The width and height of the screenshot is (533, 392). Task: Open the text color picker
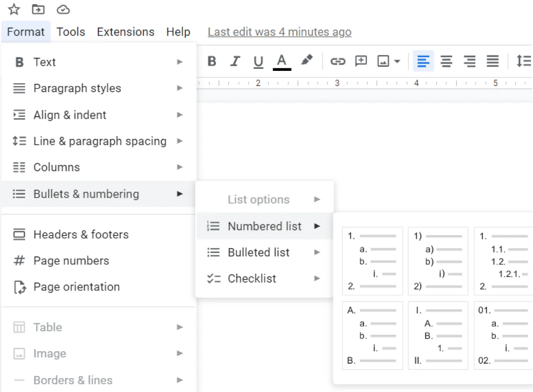pyautogui.click(x=281, y=61)
